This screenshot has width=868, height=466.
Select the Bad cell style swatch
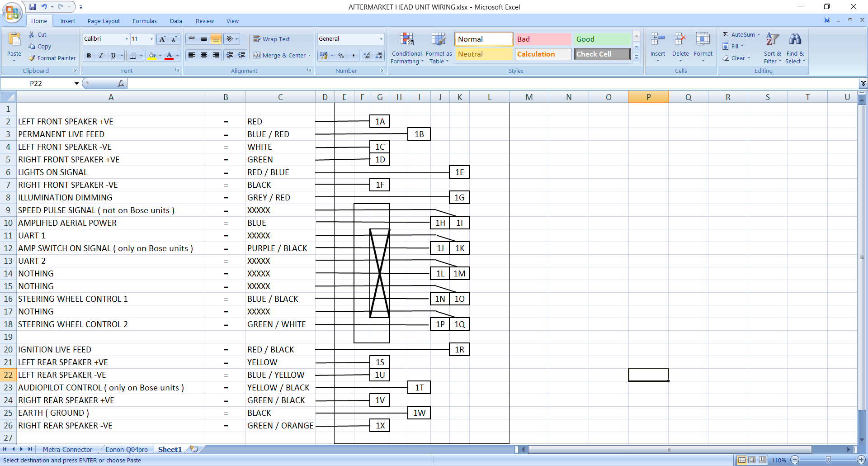click(542, 39)
